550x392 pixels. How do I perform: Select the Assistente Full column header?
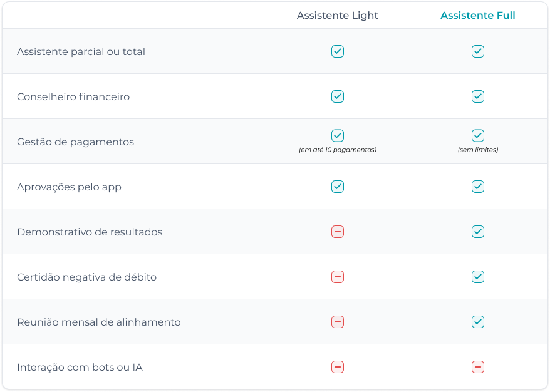478,16
